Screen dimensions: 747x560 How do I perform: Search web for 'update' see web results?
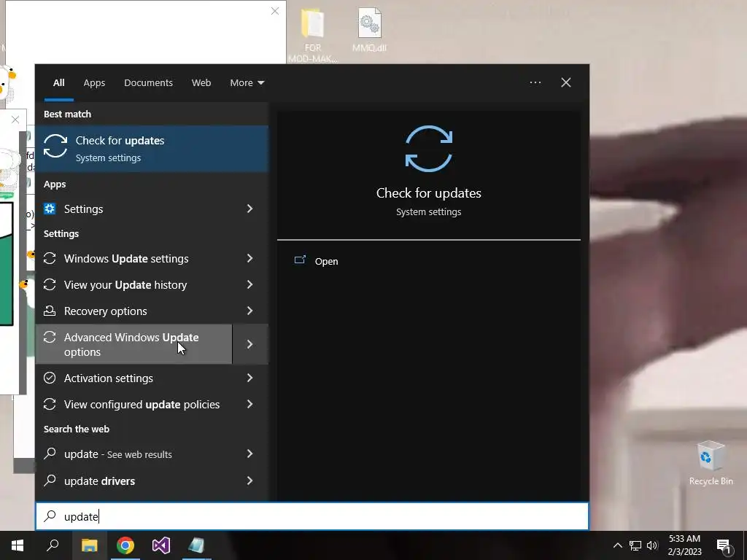pos(134,454)
